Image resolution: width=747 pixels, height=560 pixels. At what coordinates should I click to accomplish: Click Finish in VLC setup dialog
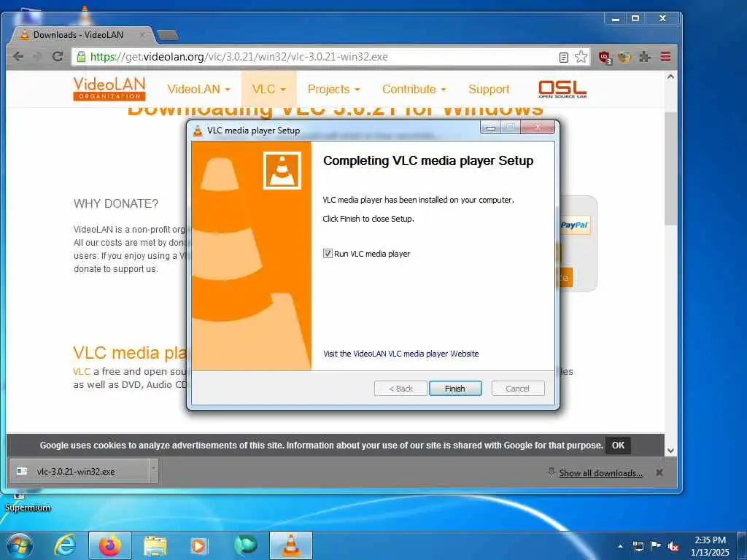455,389
